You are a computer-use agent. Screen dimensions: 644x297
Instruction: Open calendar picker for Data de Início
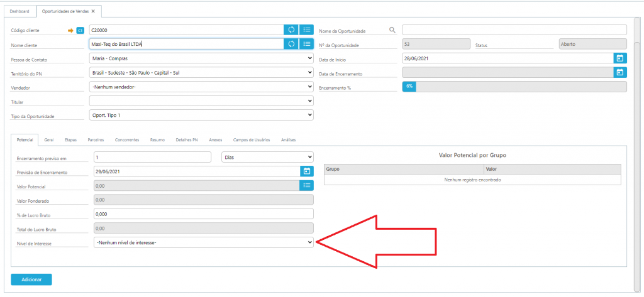click(619, 58)
